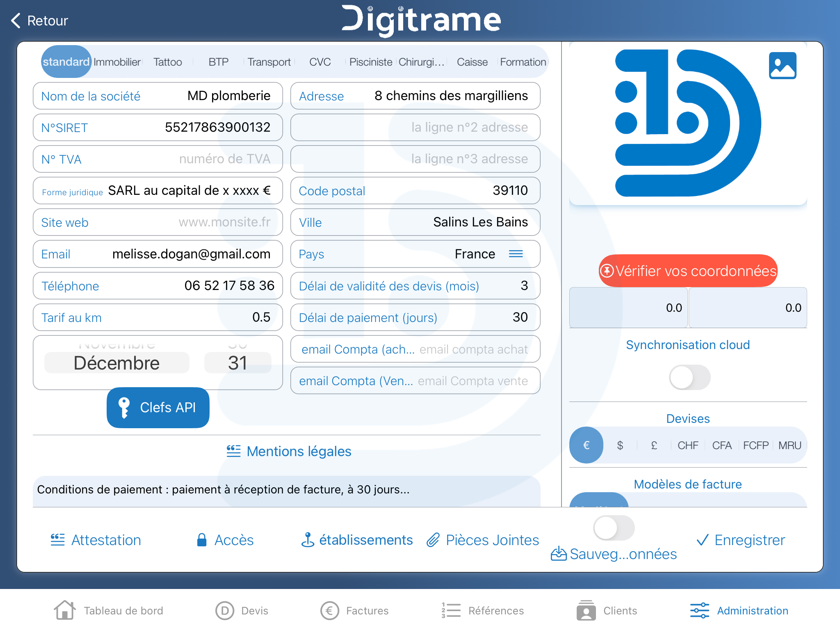The width and height of the screenshot is (840, 630).
Task: Click the Email field with melisse.dogan@gmail.com
Action: (x=158, y=254)
